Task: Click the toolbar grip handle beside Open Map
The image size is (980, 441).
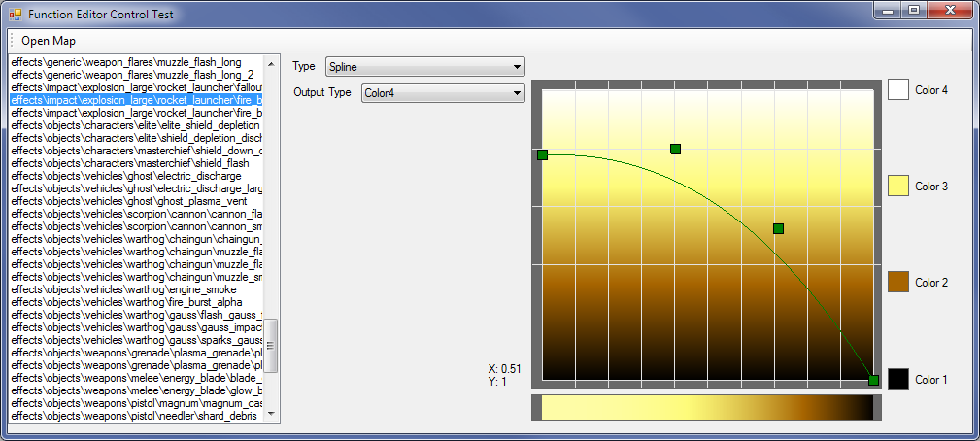Action: pyautogui.click(x=12, y=41)
